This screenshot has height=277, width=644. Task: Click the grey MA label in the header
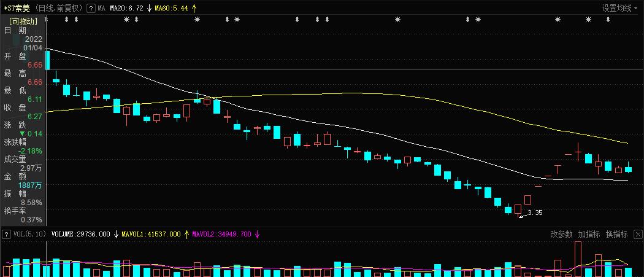[101, 8]
